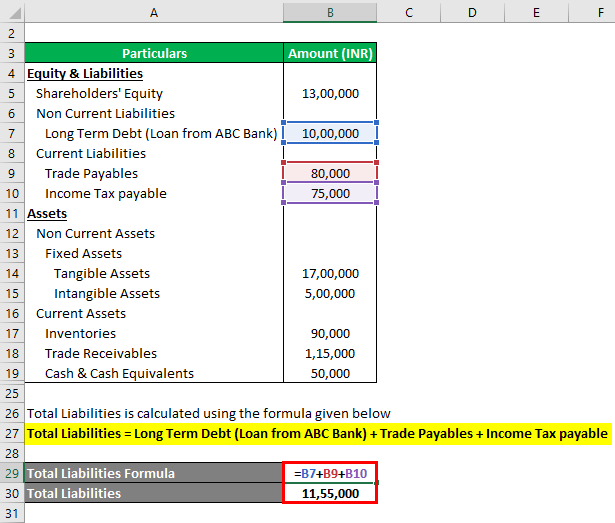Click the 80,000 amount cell
This screenshot has height=523, width=615.
coord(330,173)
